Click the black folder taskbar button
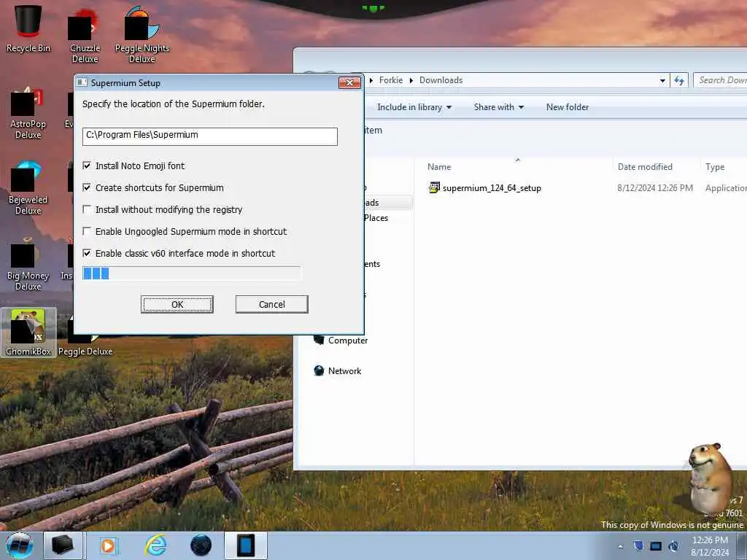 [x=64, y=545]
